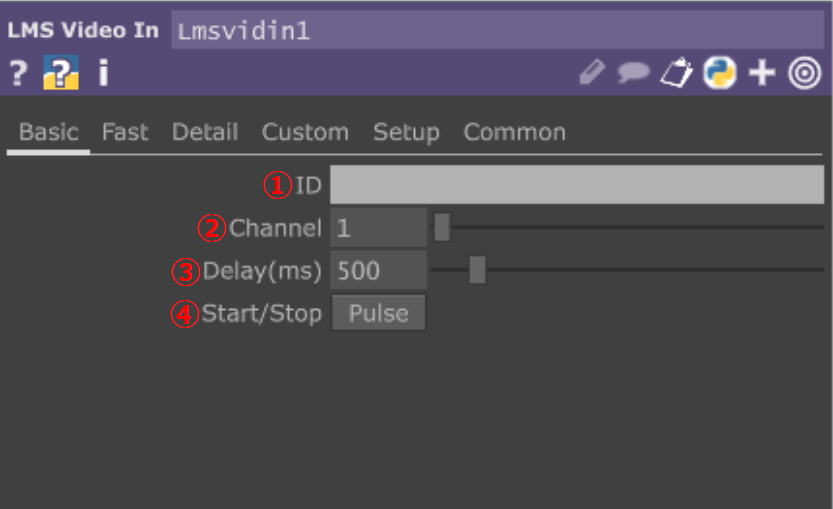The width and height of the screenshot is (833, 509).
Task: Click the Channel slider handle
Action: (442, 227)
